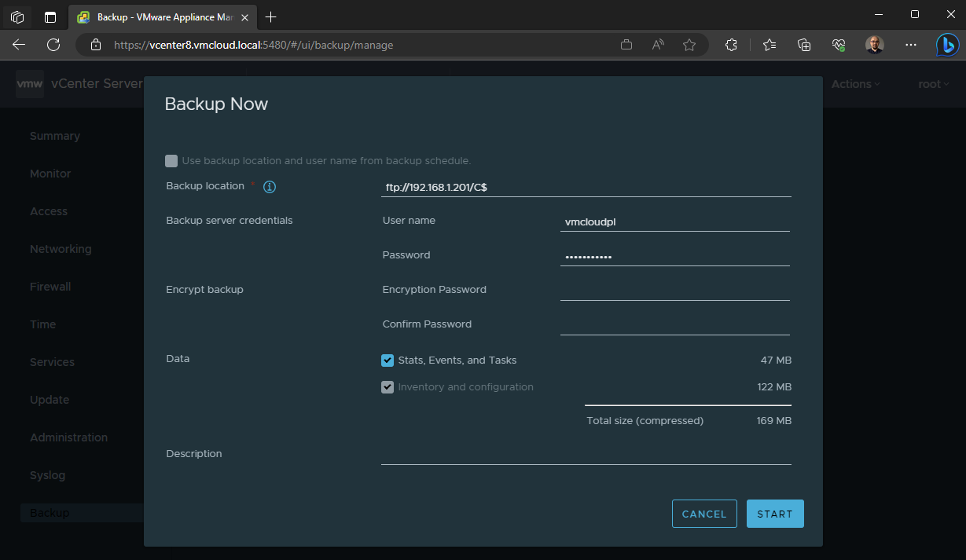Add this page to favorites
This screenshot has width=966, height=560.
pyautogui.click(x=689, y=45)
